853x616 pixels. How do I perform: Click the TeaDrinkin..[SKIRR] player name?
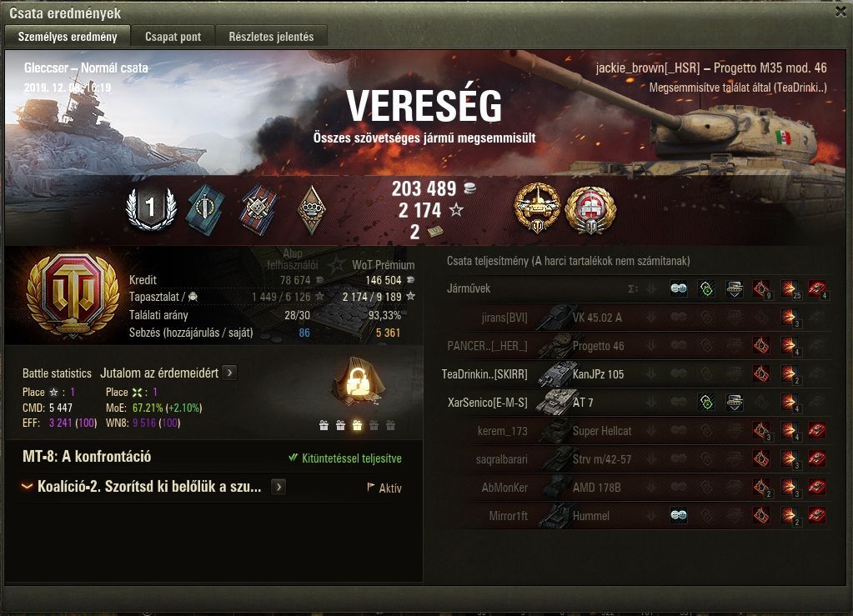tap(484, 374)
